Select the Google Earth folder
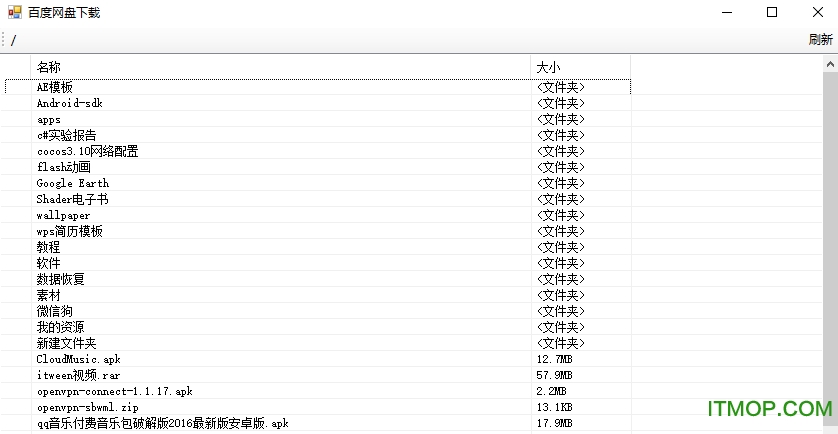This screenshot has height=434, width=838. pyautogui.click(x=73, y=183)
